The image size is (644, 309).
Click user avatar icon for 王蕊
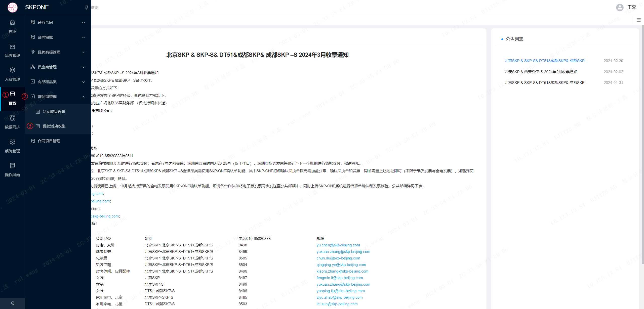tap(620, 8)
